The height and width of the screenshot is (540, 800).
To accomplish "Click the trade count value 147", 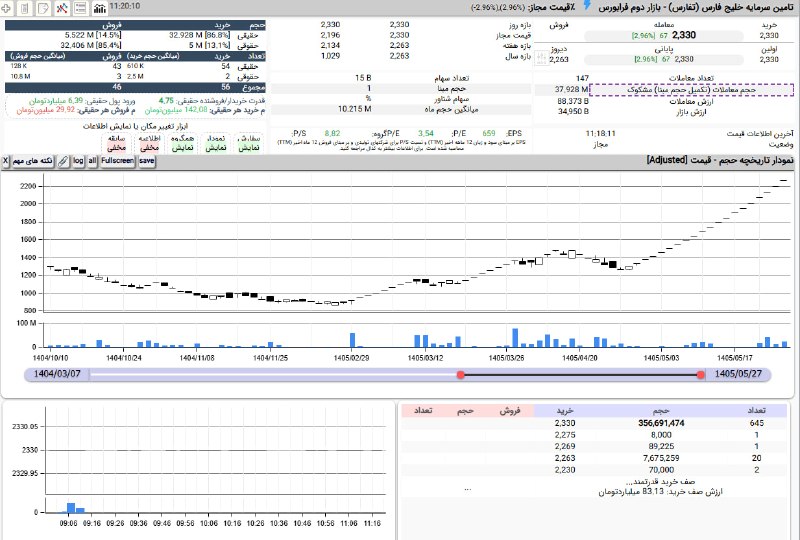I will (582, 78).
